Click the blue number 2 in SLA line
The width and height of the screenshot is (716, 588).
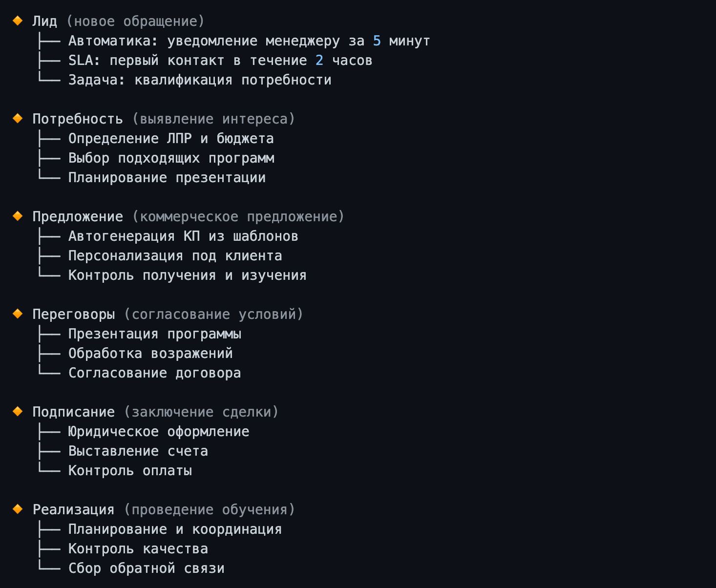click(x=319, y=61)
